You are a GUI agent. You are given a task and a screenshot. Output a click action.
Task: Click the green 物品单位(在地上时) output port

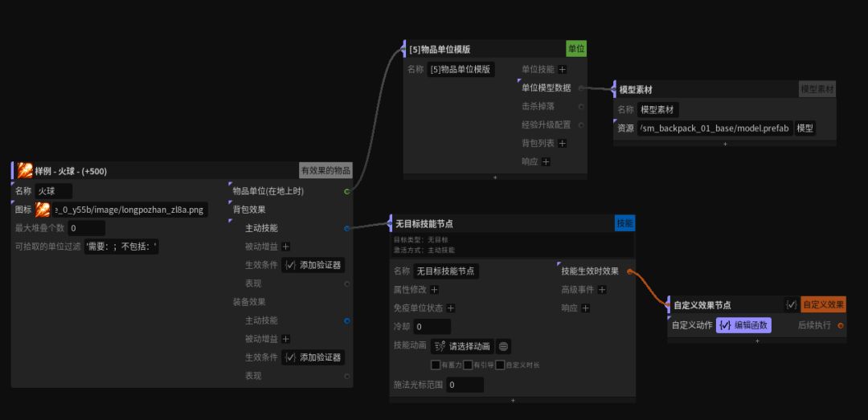[x=347, y=191]
